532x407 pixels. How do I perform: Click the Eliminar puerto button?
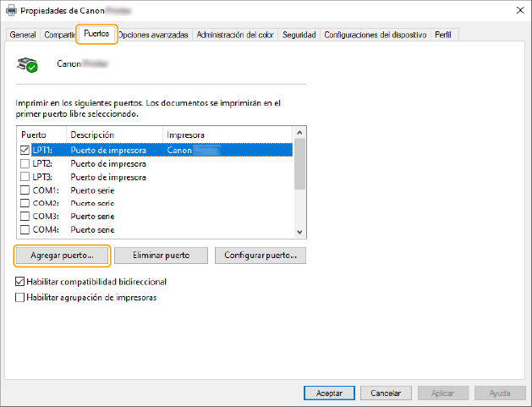(161, 255)
